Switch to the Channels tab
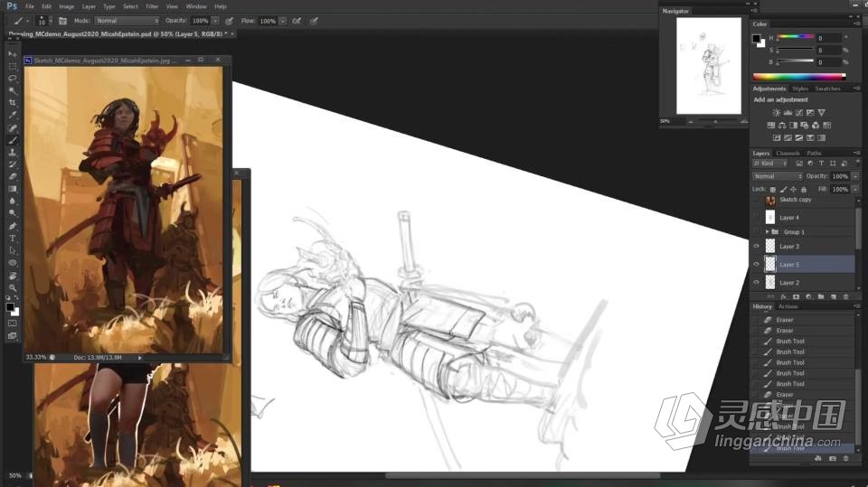The width and height of the screenshot is (868, 487). point(788,154)
